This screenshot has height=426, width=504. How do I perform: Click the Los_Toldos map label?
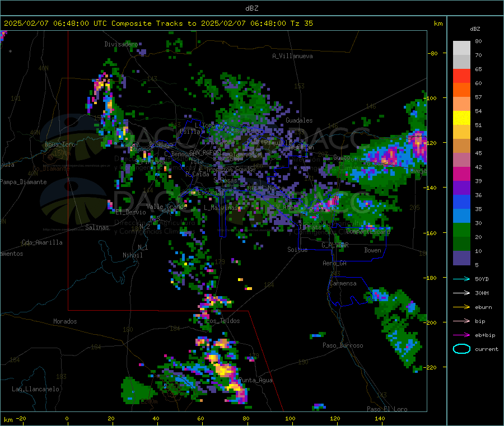tap(223, 321)
